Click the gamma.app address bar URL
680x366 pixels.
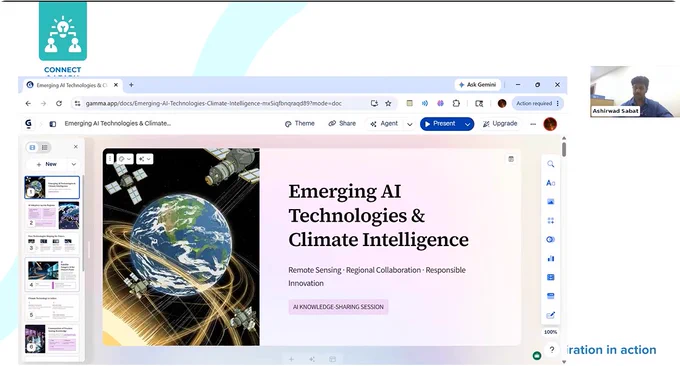(213, 103)
